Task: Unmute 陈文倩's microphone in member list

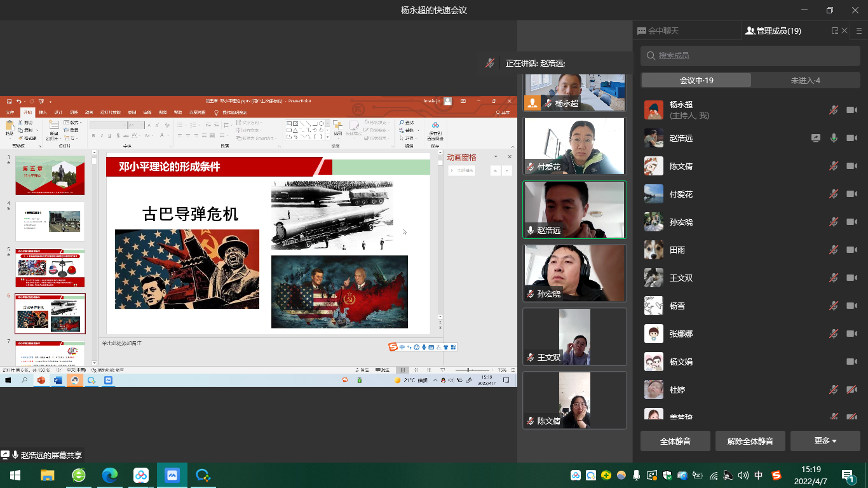Action: click(834, 166)
